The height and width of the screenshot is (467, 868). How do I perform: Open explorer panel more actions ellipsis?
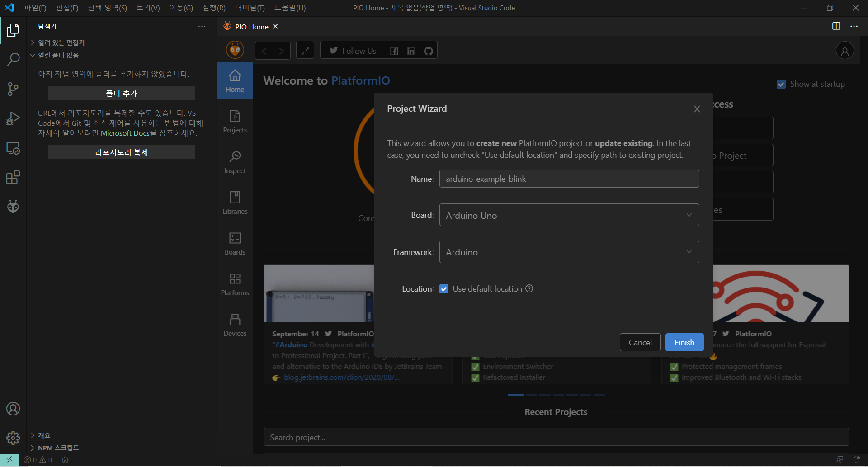[x=202, y=26]
